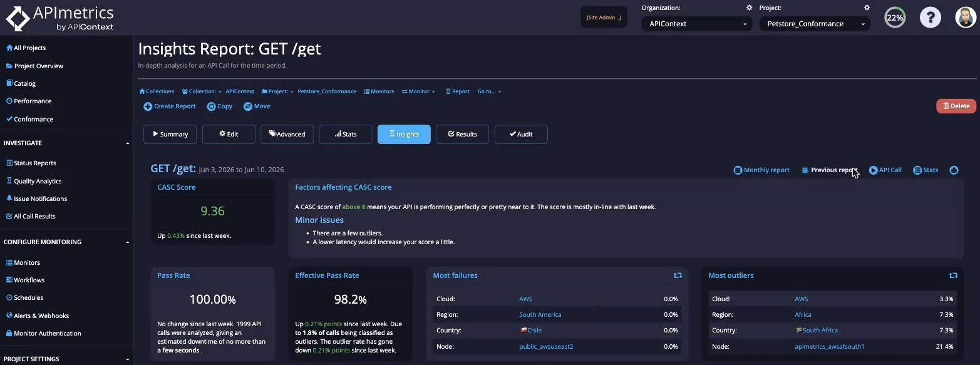Open Monitor Authentication in sidebar

tap(43, 333)
